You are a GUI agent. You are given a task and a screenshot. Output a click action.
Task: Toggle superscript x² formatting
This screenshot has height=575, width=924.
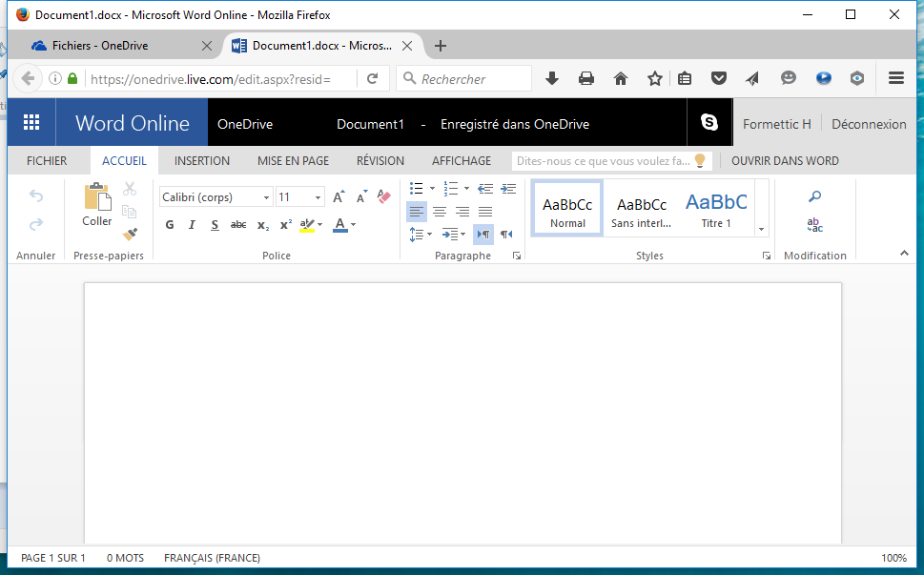(x=286, y=224)
